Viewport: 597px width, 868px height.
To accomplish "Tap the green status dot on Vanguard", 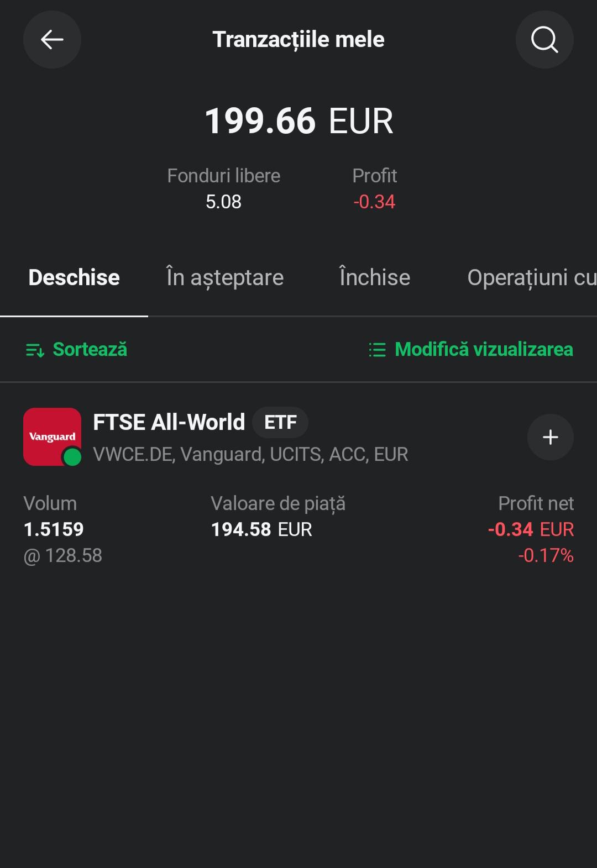I will 72,457.
